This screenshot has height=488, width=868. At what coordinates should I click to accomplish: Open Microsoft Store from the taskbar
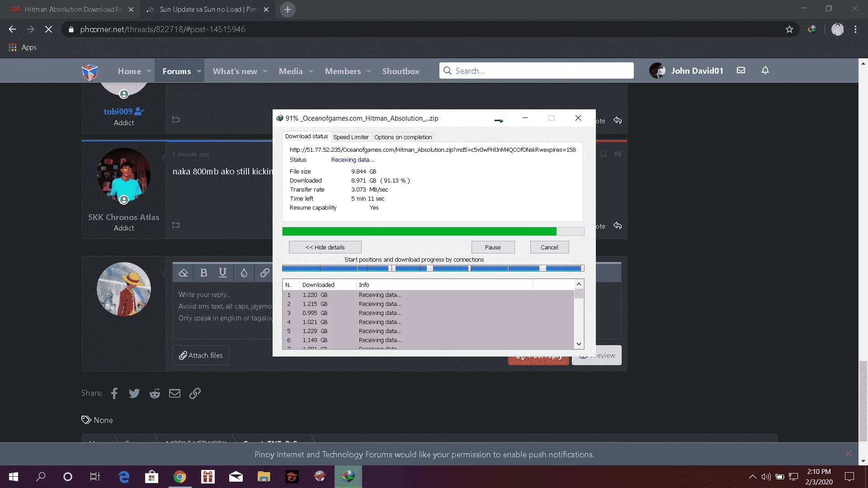coord(151,477)
